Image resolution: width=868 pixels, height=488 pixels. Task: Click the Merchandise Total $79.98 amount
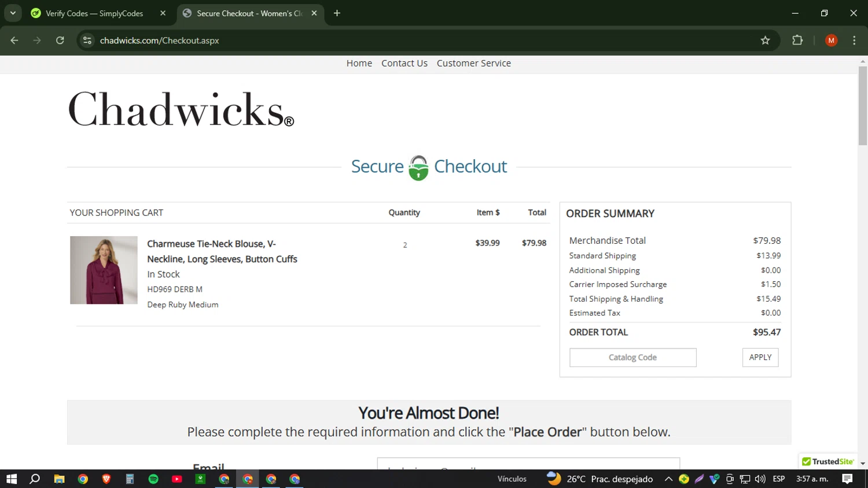click(x=767, y=240)
